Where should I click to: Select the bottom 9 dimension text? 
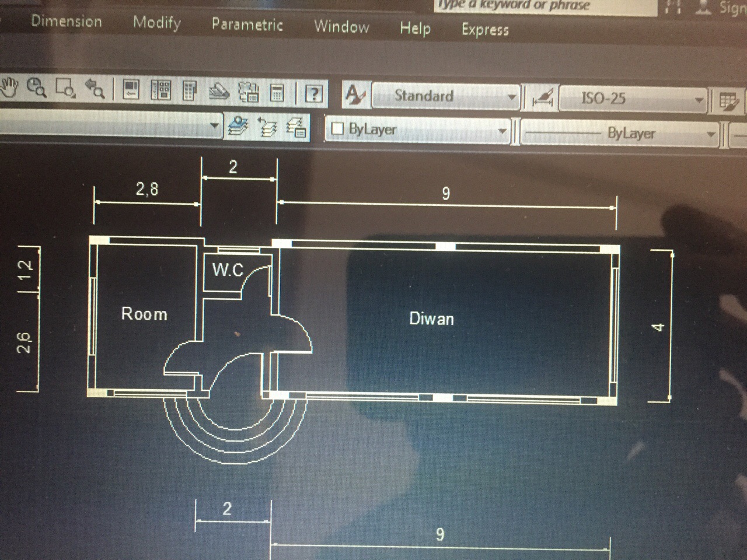(440, 534)
